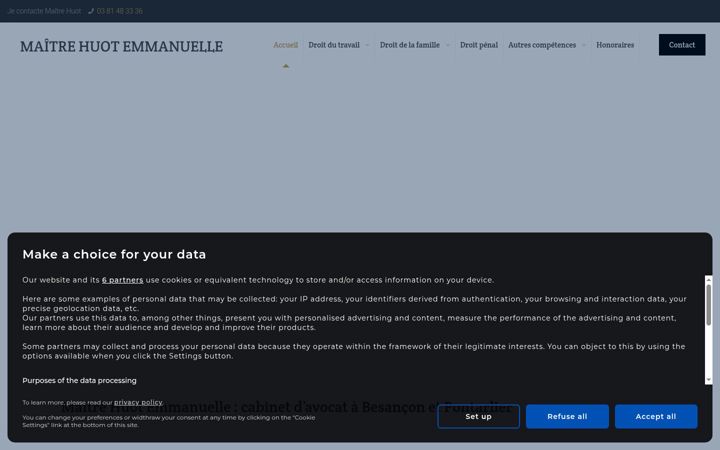This screenshot has height=450, width=720.
Task: Expand the Droit du travail dropdown arrow
Action: pos(367,45)
